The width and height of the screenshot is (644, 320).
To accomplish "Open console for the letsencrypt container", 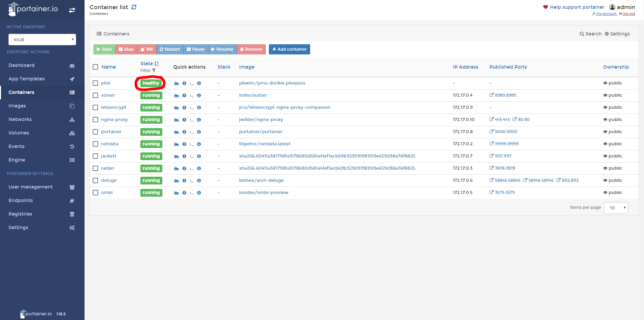I will pyautogui.click(x=191, y=107).
